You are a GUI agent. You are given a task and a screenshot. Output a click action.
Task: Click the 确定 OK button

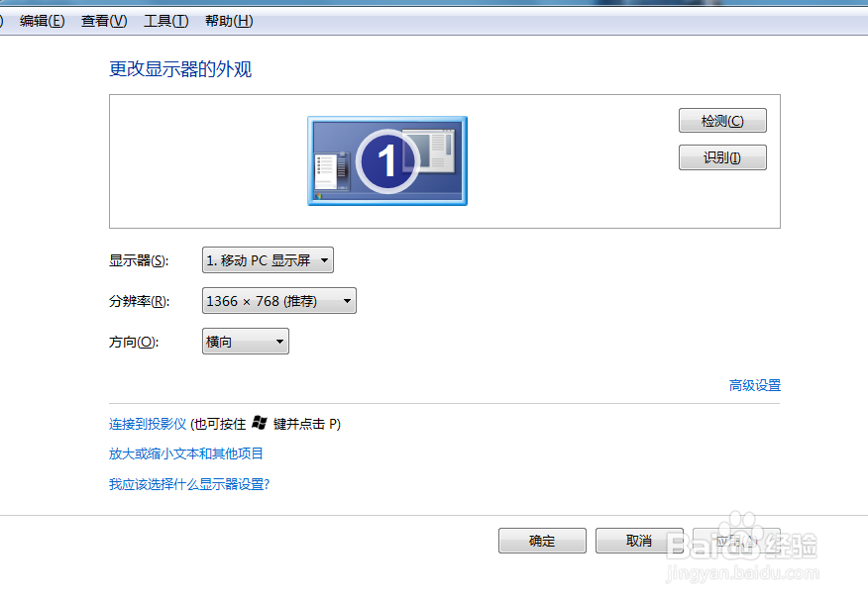pos(542,541)
